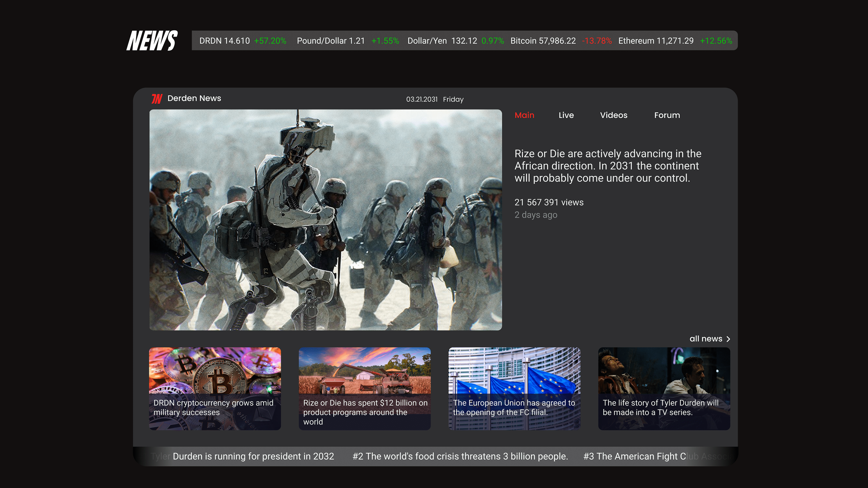Image resolution: width=868 pixels, height=488 pixels.
Task: Switch to the Live tab
Action: [x=566, y=115]
